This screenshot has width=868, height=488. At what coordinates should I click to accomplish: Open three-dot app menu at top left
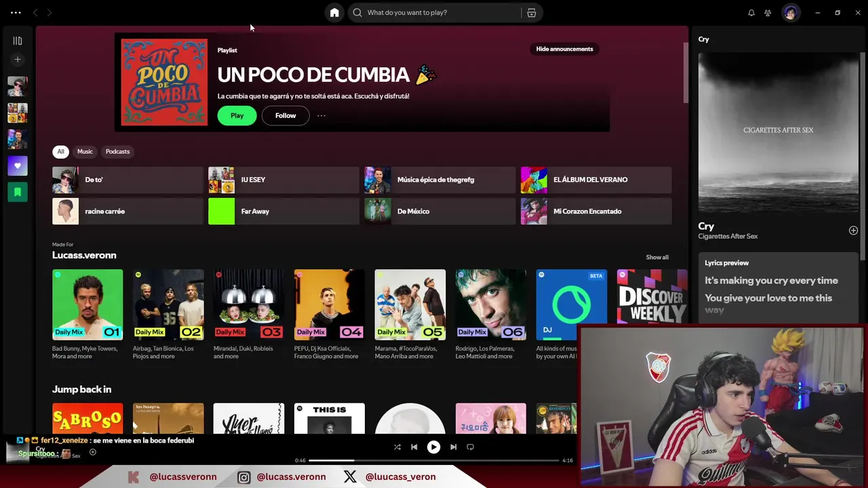pos(16,12)
